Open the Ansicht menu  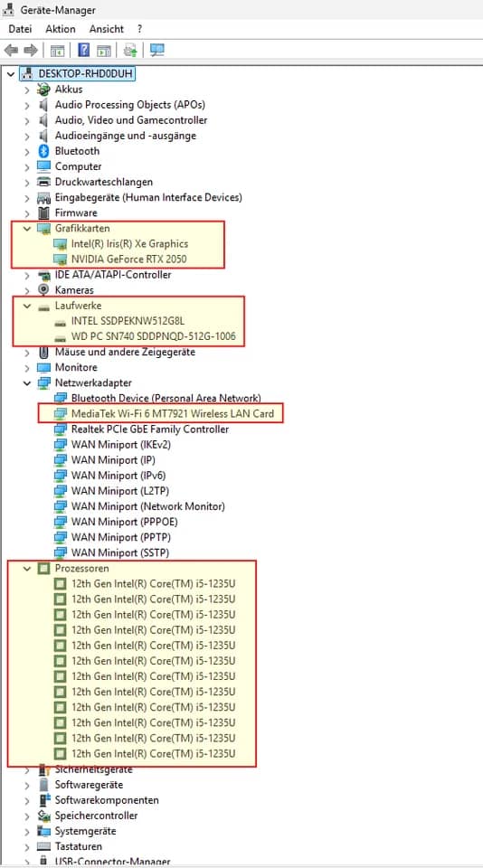(107, 29)
